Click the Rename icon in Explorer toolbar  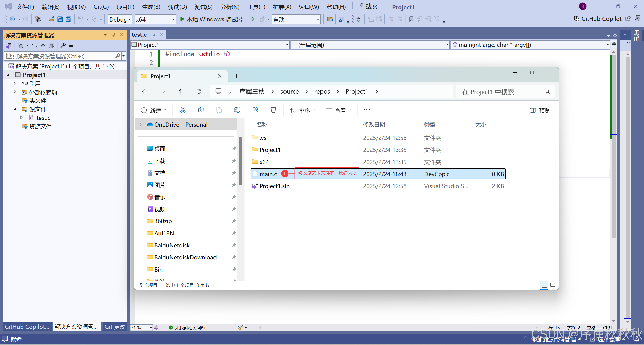click(237, 110)
